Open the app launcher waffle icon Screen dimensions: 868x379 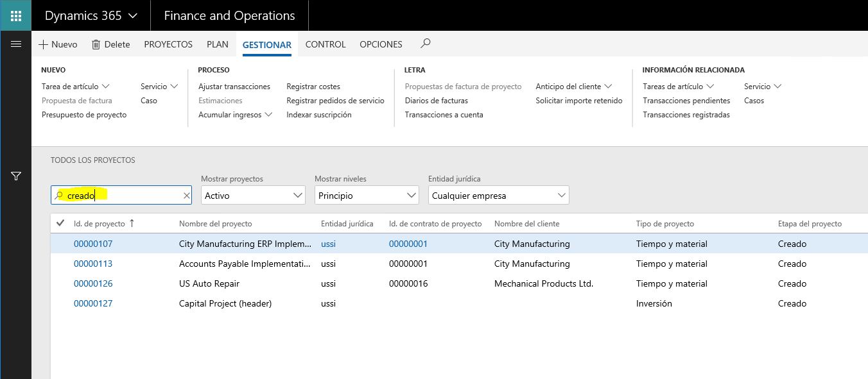tap(15, 15)
